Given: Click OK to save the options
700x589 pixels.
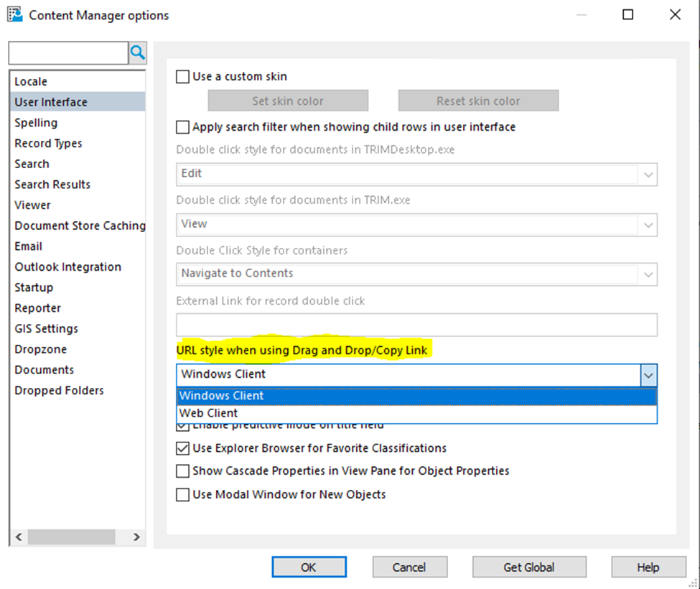Looking at the screenshot, I should pyautogui.click(x=309, y=567).
